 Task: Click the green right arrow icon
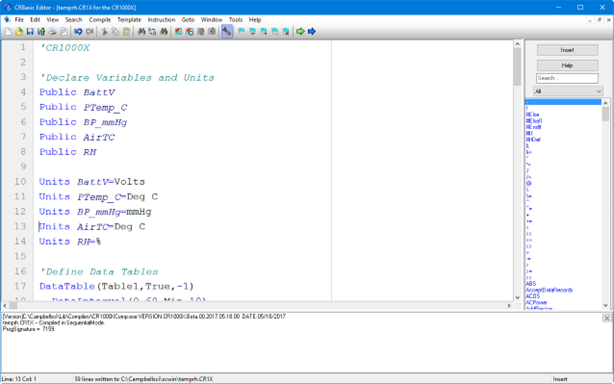coord(300,32)
